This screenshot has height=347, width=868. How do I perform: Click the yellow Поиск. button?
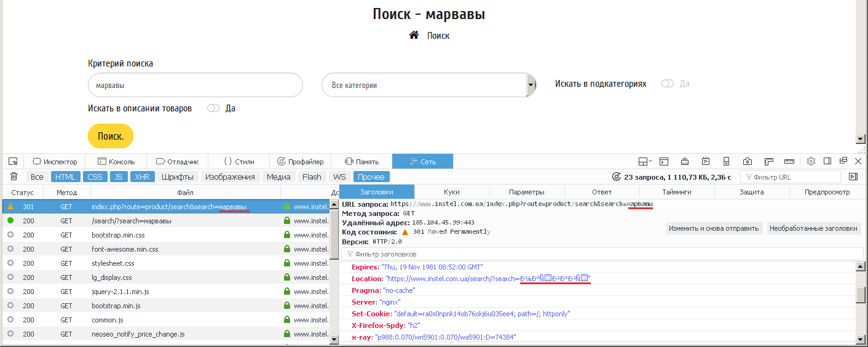coord(111,136)
